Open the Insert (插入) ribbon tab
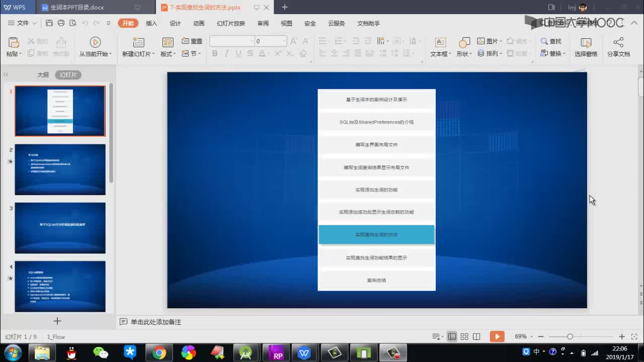644x362 pixels. tap(151, 23)
